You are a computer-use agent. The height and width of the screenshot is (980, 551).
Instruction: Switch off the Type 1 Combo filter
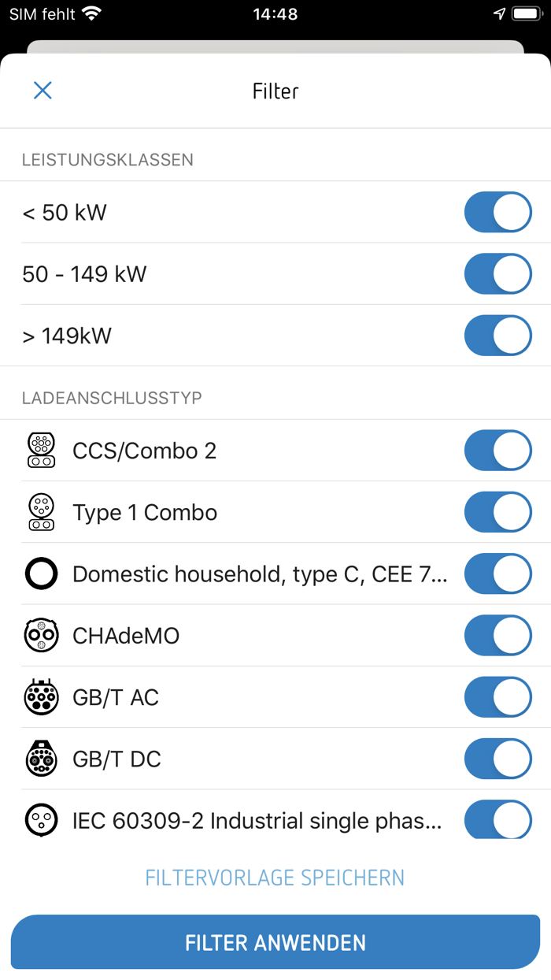497,511
